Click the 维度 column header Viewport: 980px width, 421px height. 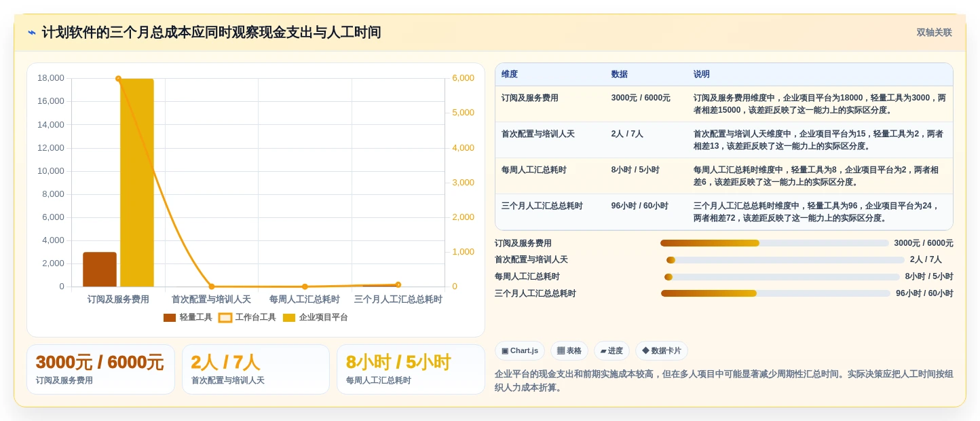(x=510, y=75)
